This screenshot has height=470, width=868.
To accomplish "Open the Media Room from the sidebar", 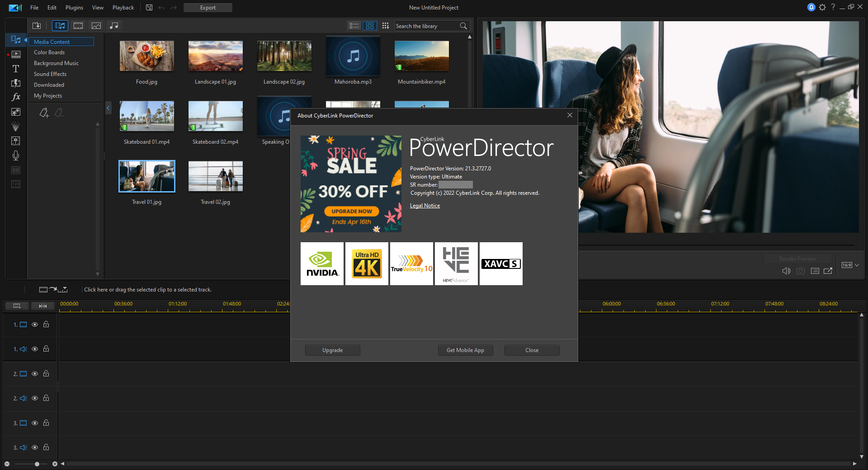I will pyautogui.click(x=16, y=40).
